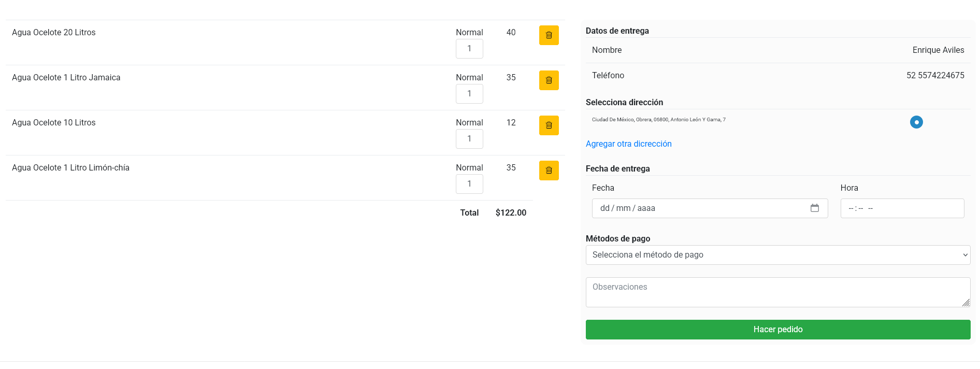Click the payment method dropdown arrow
Screen dimensions: 980x369
[x=964, y=255]
